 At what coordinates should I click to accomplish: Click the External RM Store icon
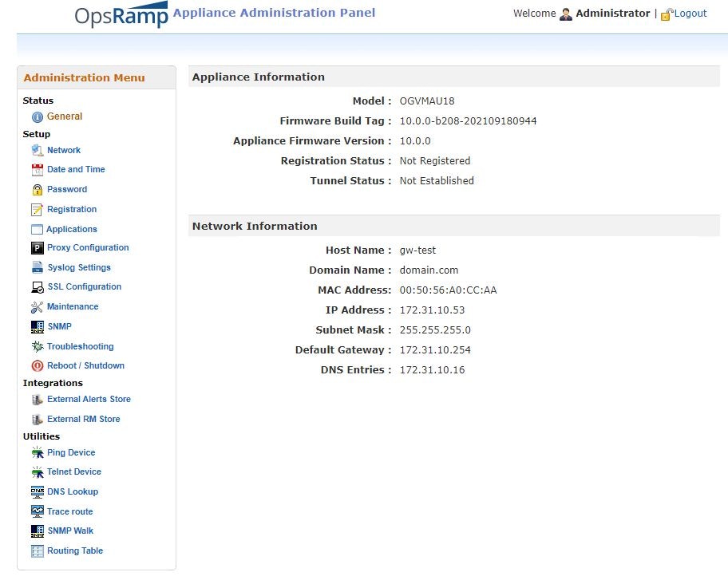point(38,420)
